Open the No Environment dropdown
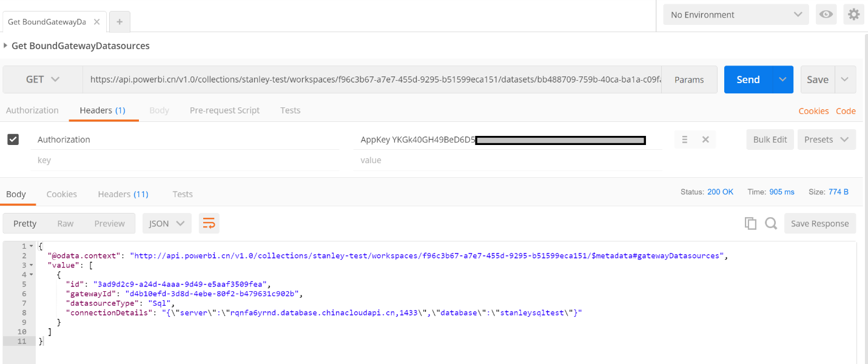The width and height of the screenshot is (868, 364). pos(736,15)
